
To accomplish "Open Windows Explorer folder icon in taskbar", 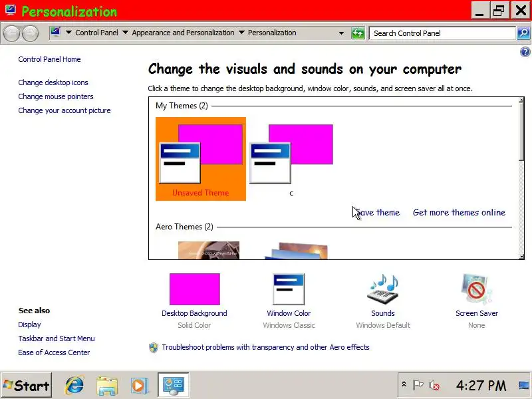I will [107, 386].
